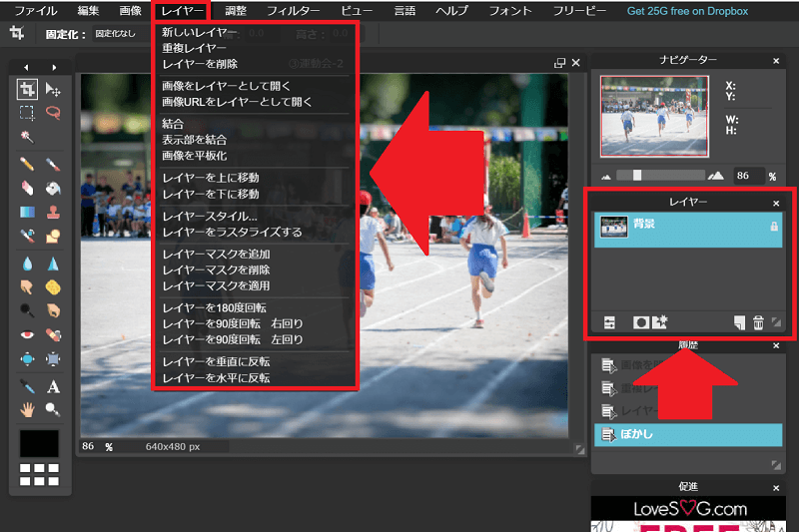Choose 画像を平板化 menu entry

[194, 156]
